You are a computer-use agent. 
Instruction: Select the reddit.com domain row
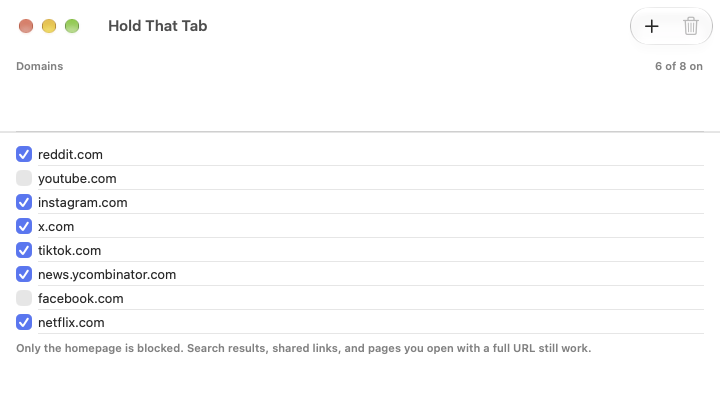(360, 154)
